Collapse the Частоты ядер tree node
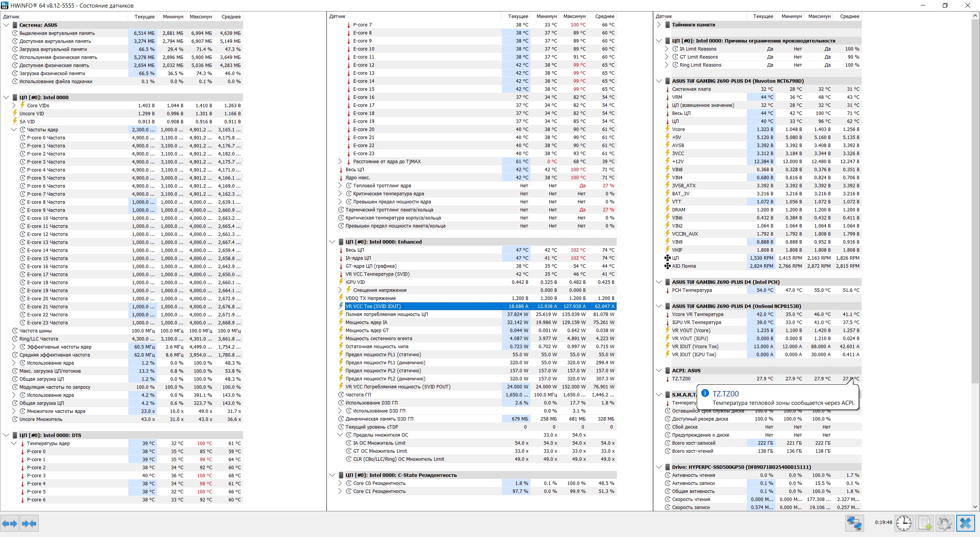The height and width of the screenshot is (537, 980). point(14,129)
